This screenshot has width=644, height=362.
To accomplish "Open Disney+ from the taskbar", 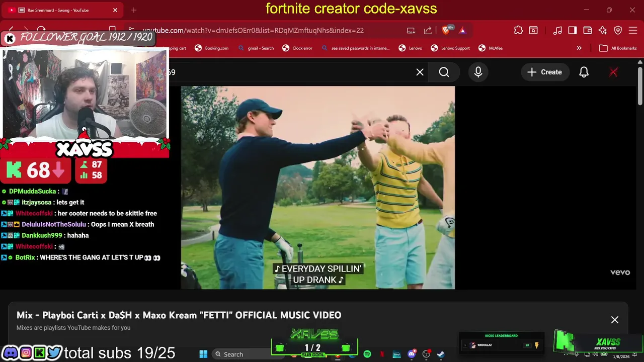I will [x=396, y=354].
